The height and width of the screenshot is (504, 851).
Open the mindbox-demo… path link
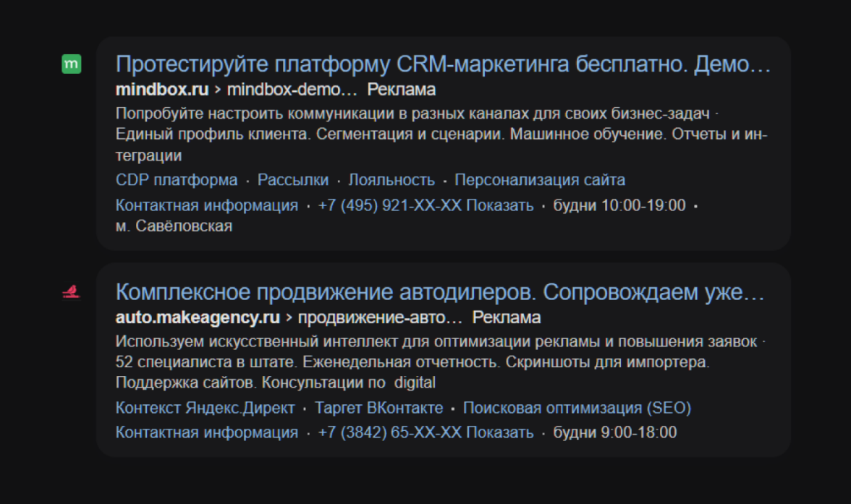tap(292, 90)
